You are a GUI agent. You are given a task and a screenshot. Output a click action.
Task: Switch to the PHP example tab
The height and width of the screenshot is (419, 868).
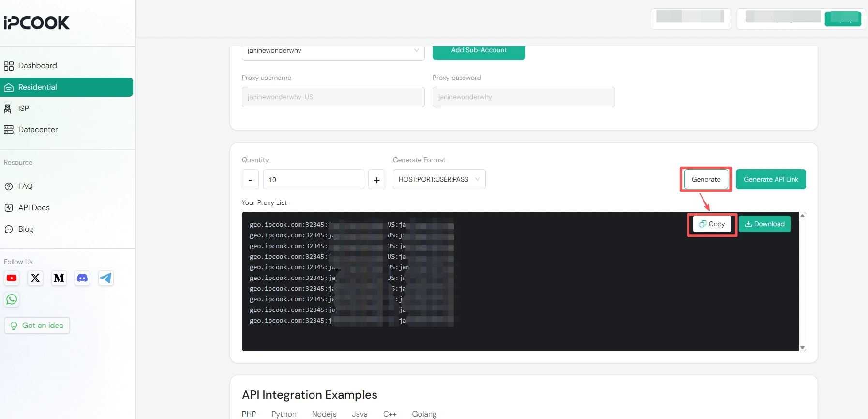(249, 414)
